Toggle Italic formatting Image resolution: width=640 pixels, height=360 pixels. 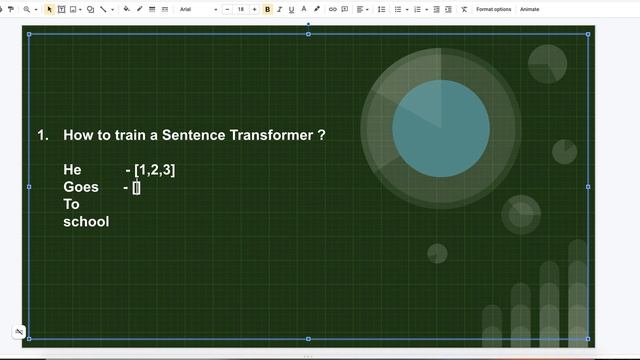280,9
